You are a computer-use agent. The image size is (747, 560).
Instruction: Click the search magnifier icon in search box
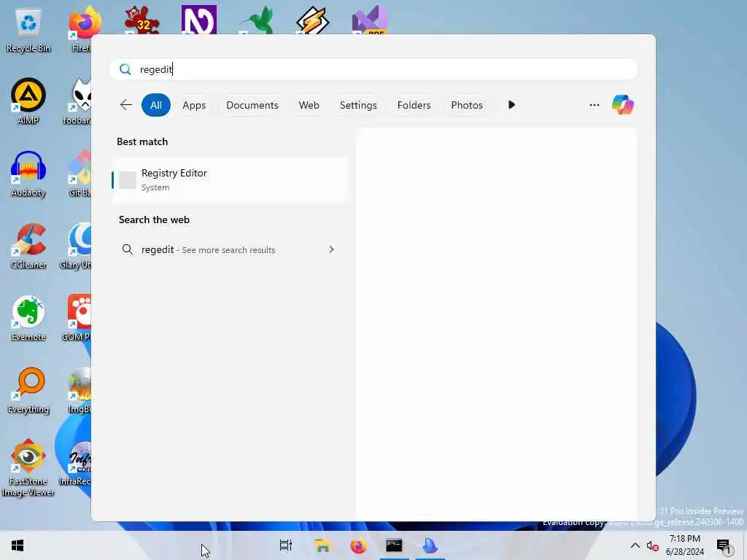125,69
